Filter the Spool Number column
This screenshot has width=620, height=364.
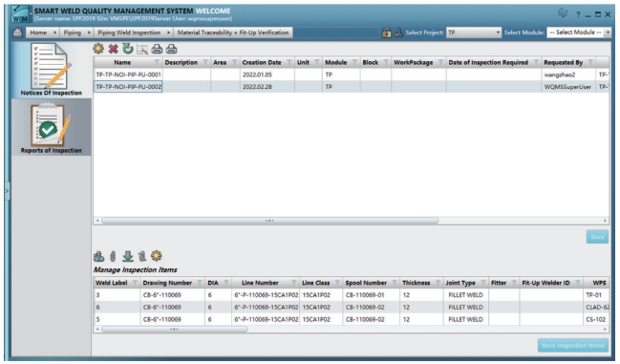coord(395,283)
